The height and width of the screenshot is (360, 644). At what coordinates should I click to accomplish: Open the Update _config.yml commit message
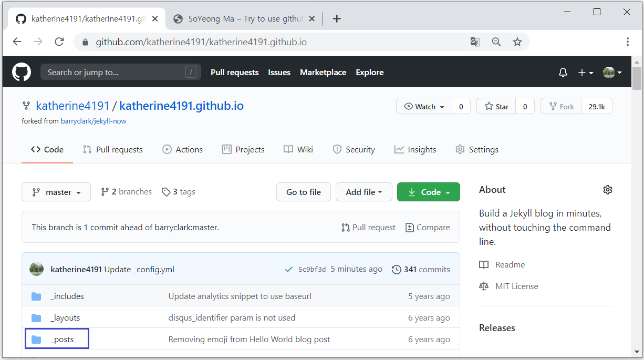tap(139, 270)
